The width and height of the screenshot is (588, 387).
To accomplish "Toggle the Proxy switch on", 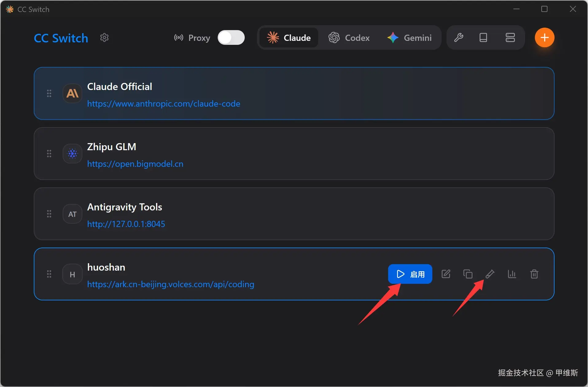I will [231, 38].
